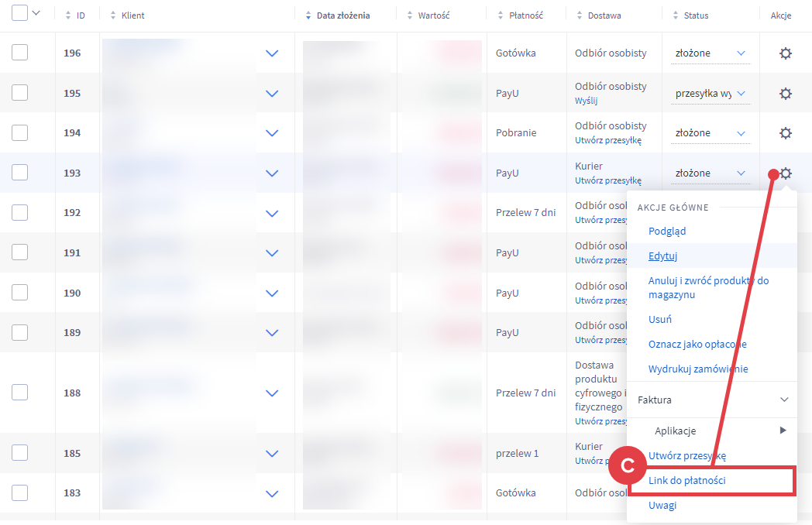
Task: Choose Usuń from actions menu
Action: (660, 320)
